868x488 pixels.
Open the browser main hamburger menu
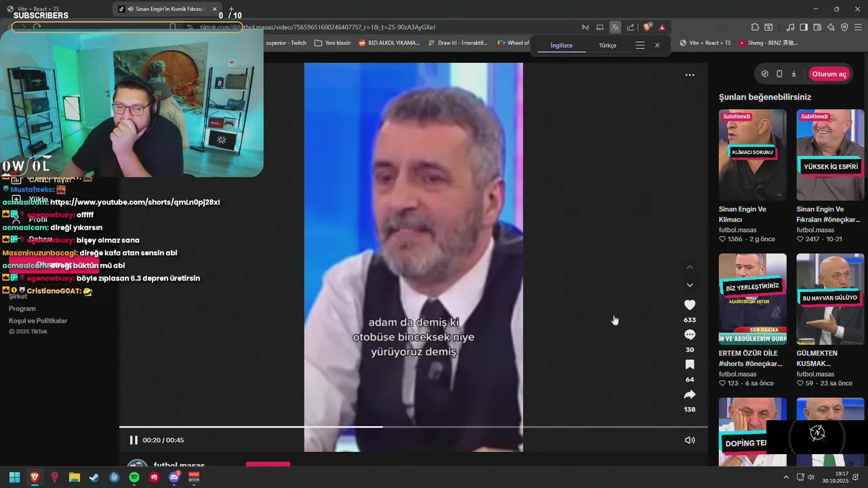[x=858, y=27]
